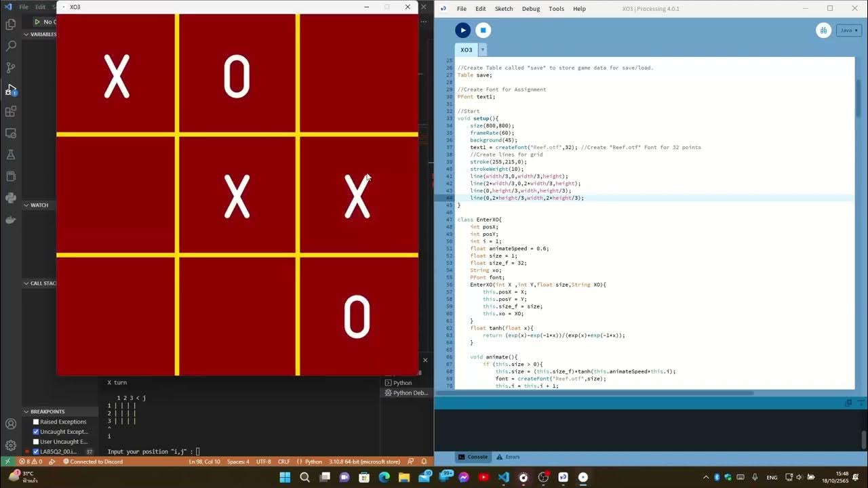Select Python language mode in status bar
The image size is (868, 488).
[310, 462]
